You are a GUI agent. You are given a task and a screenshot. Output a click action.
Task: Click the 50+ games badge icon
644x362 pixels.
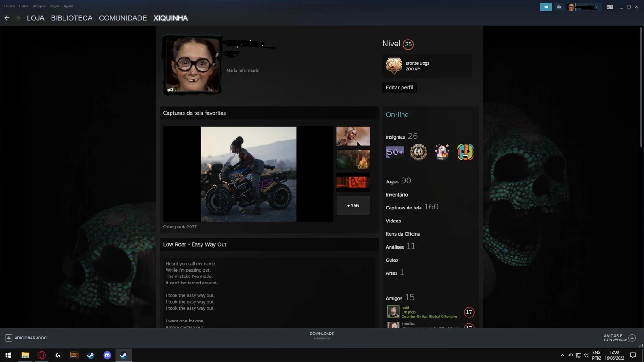coord(395,152)
